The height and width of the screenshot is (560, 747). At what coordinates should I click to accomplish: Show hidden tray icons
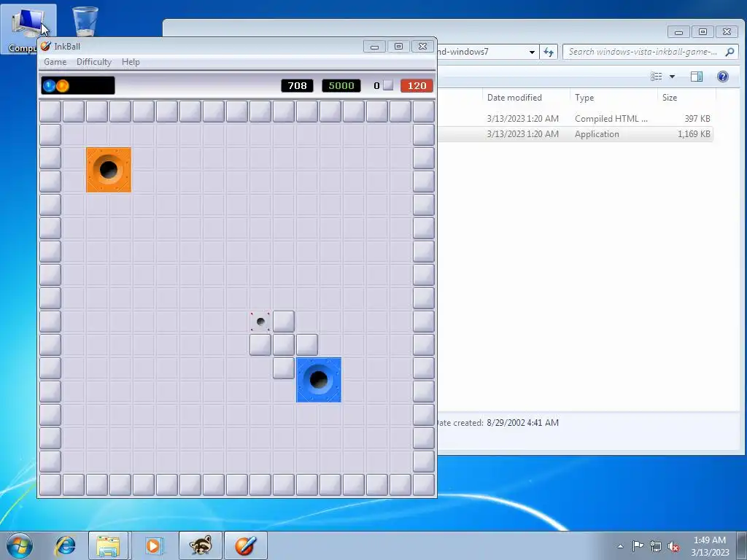[x=620, y=546]
